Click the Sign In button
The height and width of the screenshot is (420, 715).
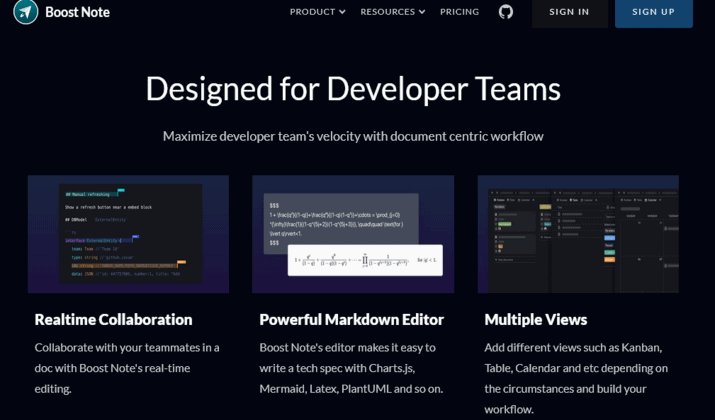(570, 12)
